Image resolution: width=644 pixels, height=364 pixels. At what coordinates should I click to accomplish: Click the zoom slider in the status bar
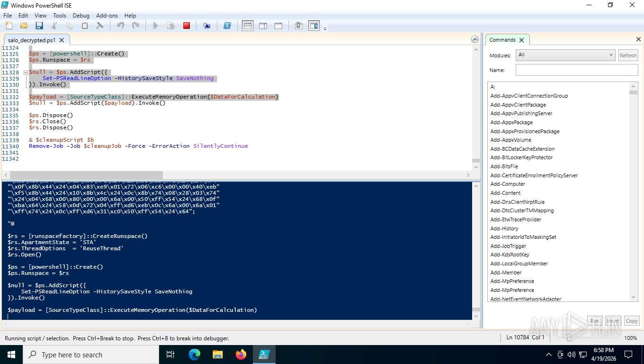(569, 338)
